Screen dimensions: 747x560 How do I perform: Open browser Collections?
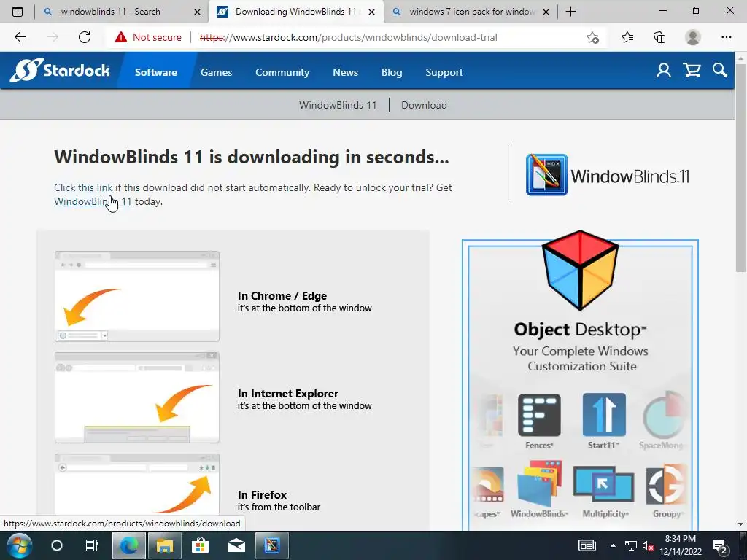click(659, 37)
